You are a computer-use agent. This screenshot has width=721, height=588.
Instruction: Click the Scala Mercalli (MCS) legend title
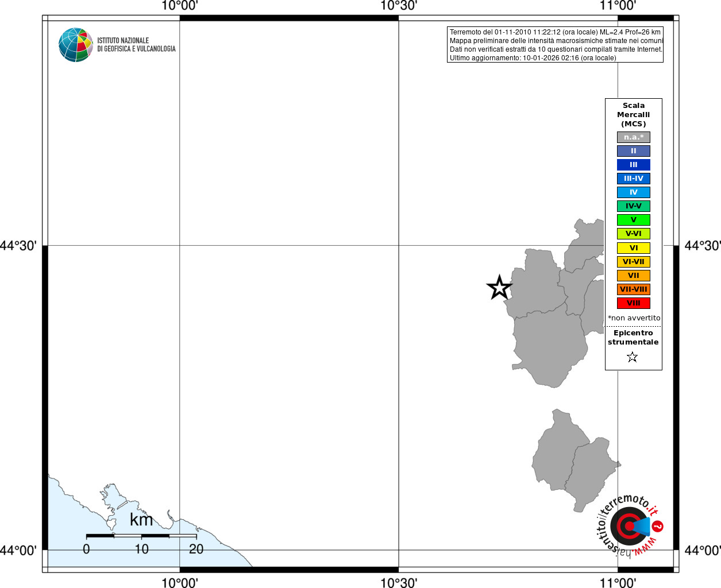tap(634, 115)
